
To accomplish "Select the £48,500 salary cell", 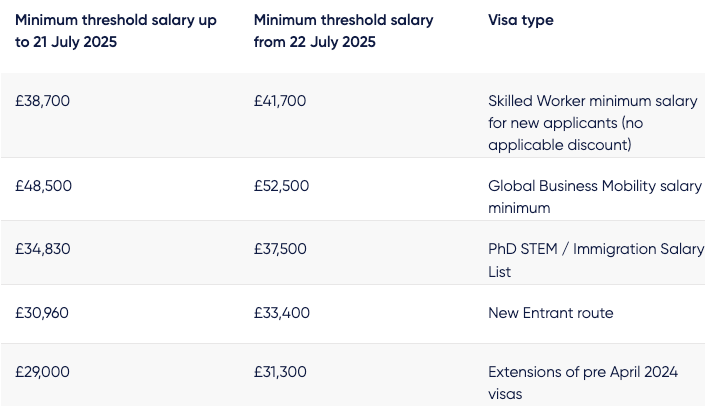I will tap(43, 186).
